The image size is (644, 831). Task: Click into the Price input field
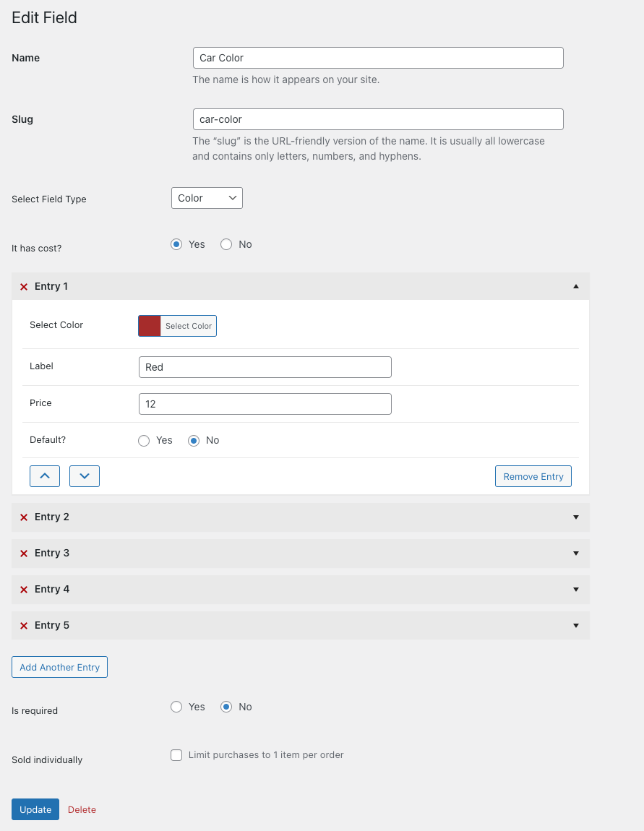265,404
